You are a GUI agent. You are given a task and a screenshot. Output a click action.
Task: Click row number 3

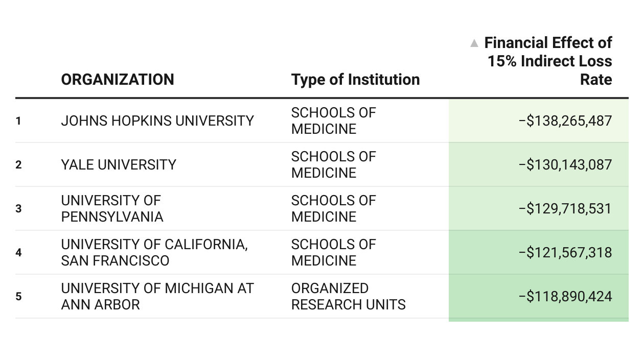(x=18, y=208)
